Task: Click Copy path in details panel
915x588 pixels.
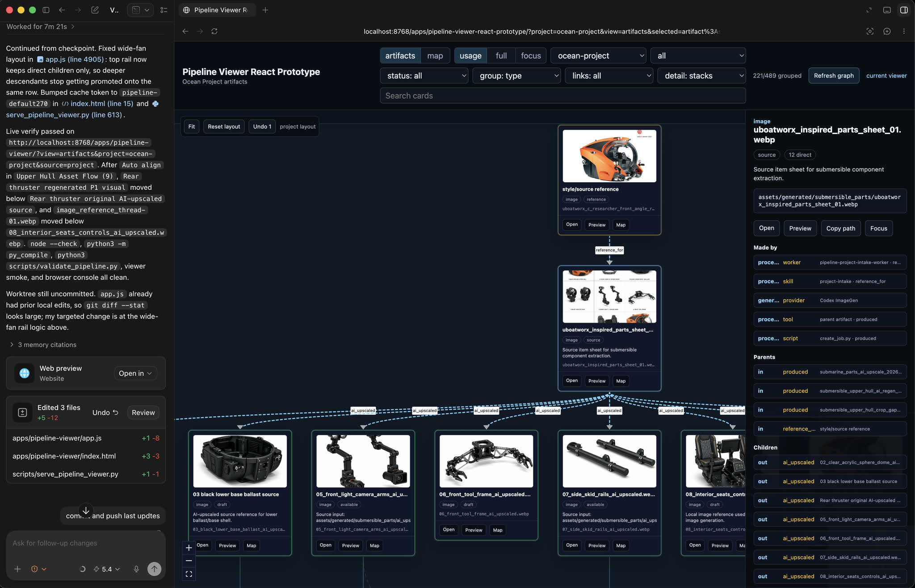Action: pos(841,228)
